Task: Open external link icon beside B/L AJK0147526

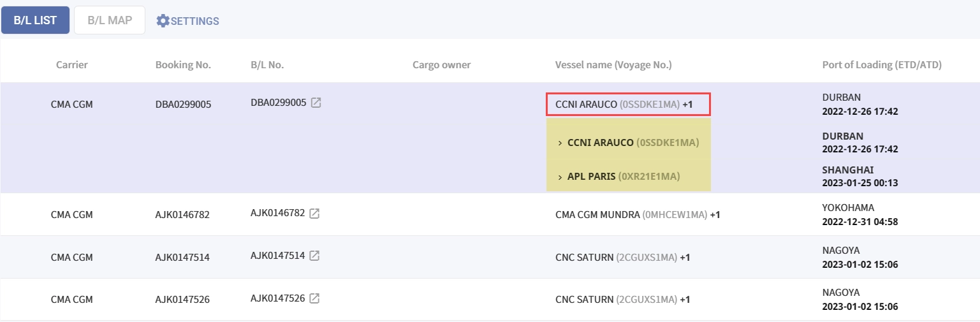Action: coord(314,298)
